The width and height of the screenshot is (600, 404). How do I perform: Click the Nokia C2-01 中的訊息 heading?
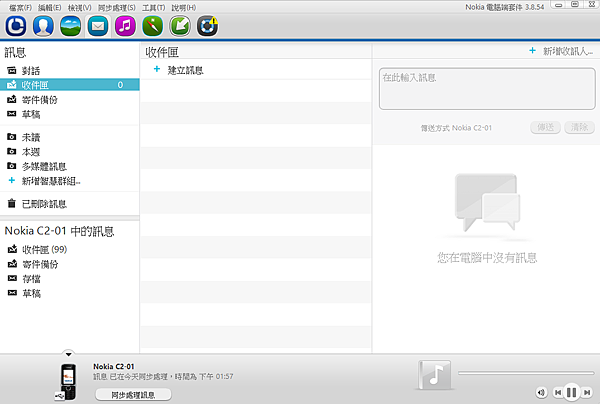[x=59, y=231]
